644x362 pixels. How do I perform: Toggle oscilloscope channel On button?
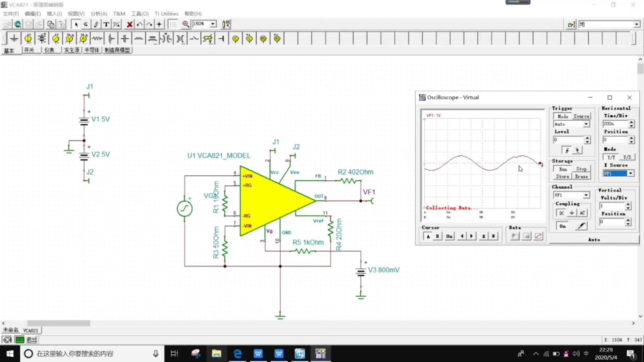click(562, 226)
